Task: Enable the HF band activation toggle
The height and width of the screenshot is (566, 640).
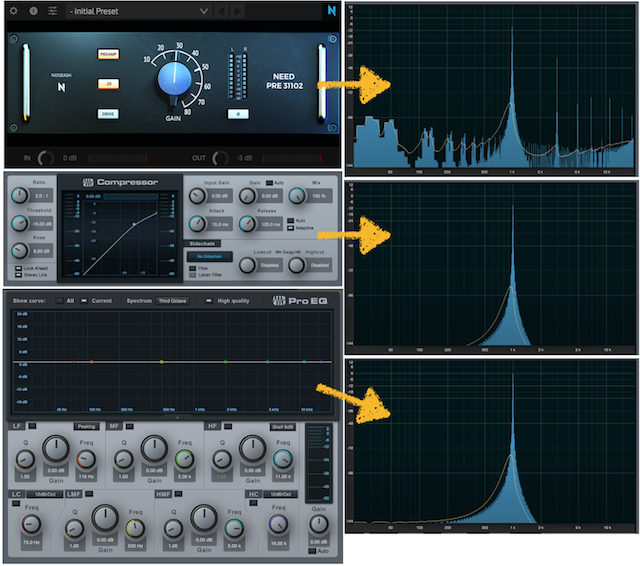Action: [x=228, y=426]
